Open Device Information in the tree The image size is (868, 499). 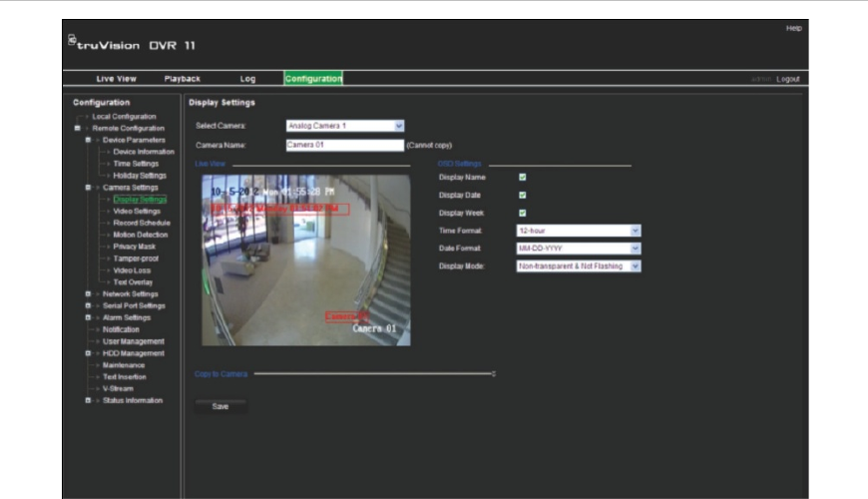pos(144,152)
